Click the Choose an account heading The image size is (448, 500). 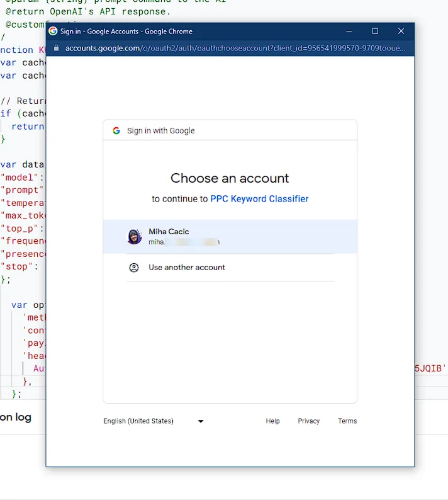coord(230,178)
